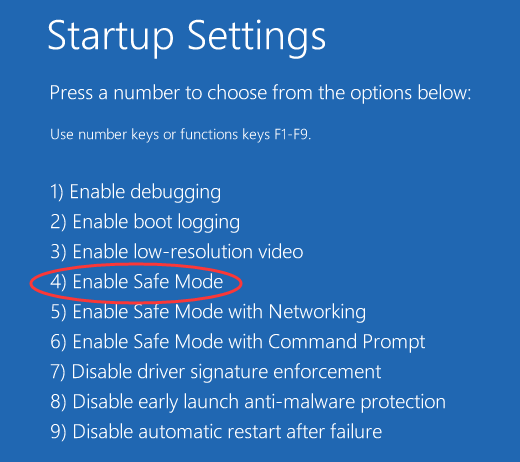Choose Disable automatic restart after failure
520x462 pixels.
coord(216,432)
